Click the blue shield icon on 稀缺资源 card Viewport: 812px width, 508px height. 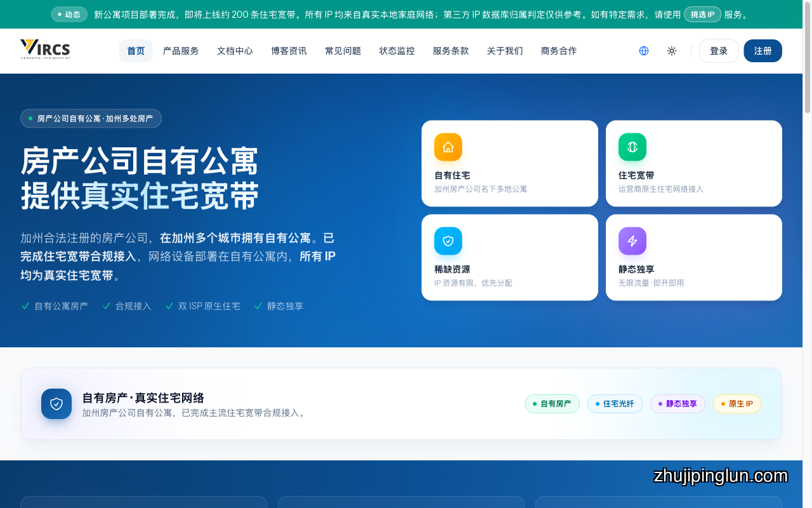(448, 241)
